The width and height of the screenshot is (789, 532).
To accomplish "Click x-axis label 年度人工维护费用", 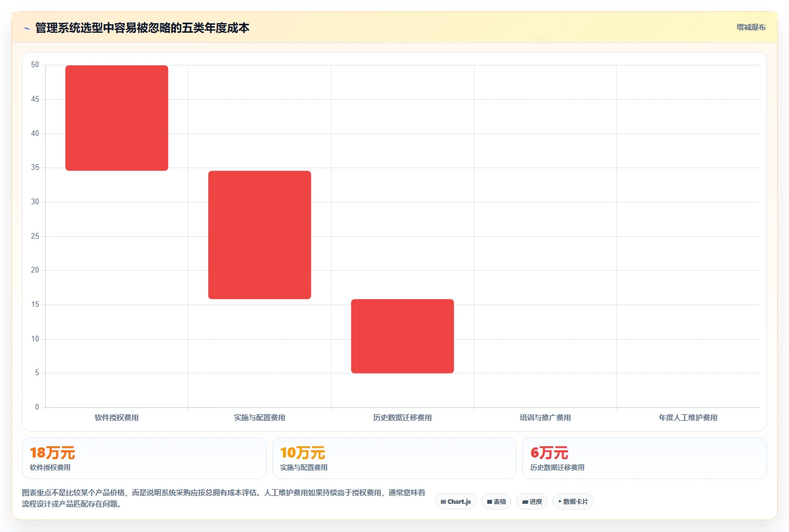I will (x=688, y=417).
